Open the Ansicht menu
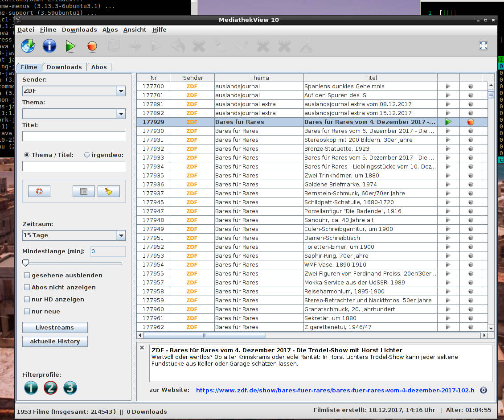Image resolution: width=504 pixels, height=420 pixels. [135, 30]
